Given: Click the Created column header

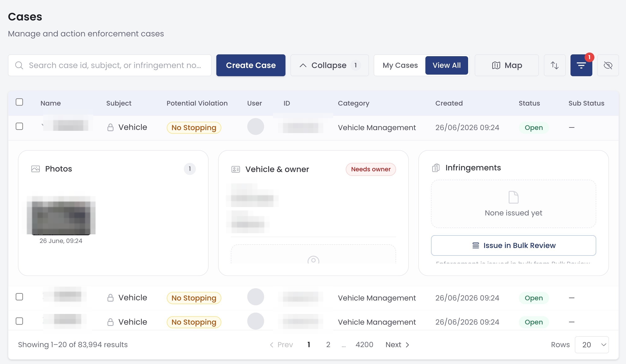Looking at the screenshot, I should coord(449,103).
